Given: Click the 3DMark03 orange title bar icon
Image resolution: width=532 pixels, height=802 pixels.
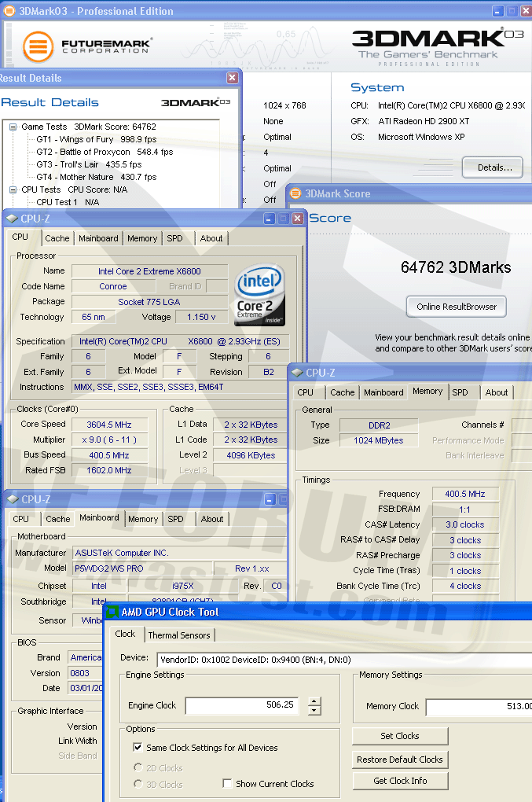Looking at the screenshot, I should point(9,11).
